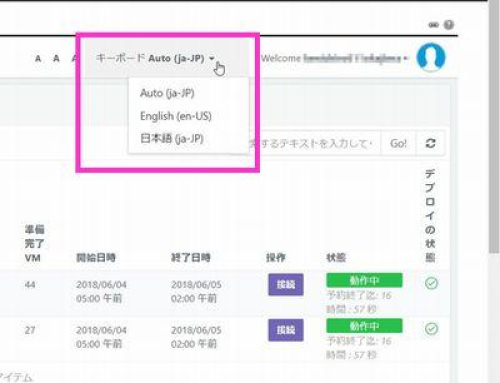This screenshot has width=500, height=383.
Task: Click 動作中 status badge in 44 VM row
Action: (x=364, y=280)
